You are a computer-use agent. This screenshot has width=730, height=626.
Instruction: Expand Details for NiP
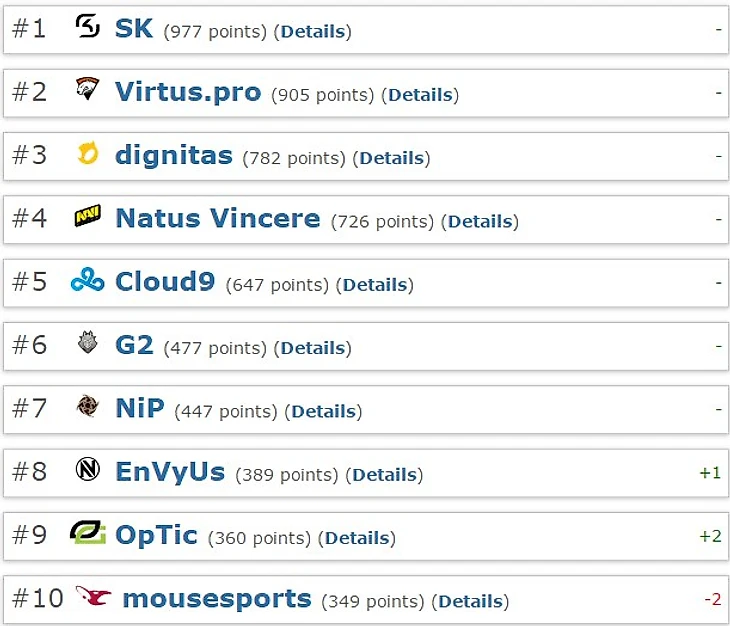pyautogui.click(x=323, y=411)
